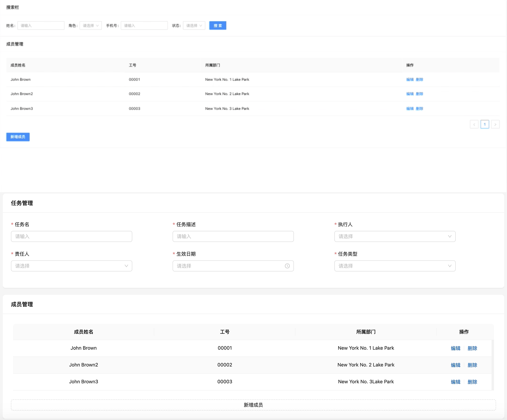Open the 状态 filter dropdown
The width and height of the screenshot is (507, 420).
point(194,26)
